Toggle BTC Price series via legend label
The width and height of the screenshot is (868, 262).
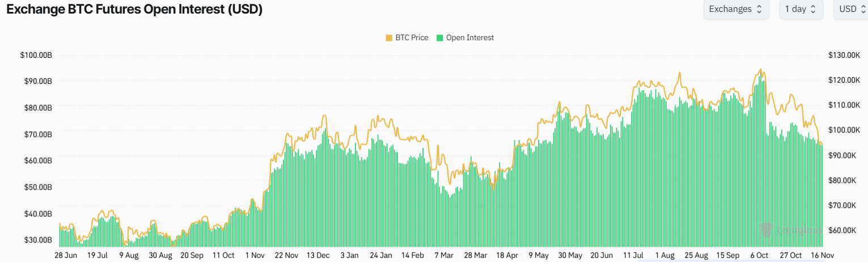(412, 38)
